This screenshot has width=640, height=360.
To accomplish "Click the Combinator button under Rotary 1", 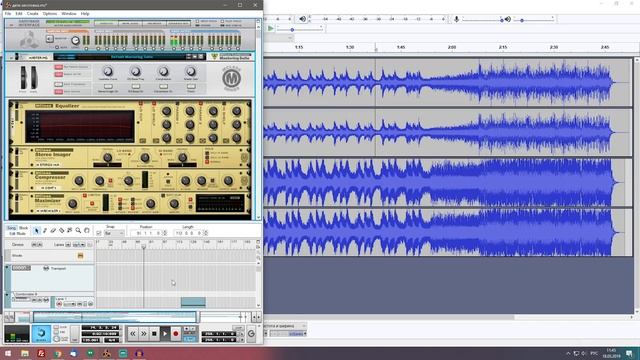I will (108, 86).
